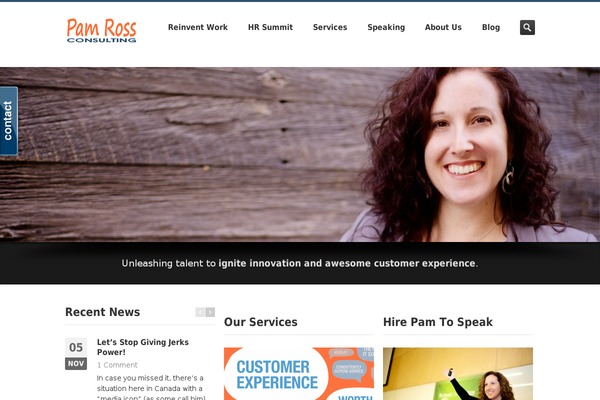Open the search icon in navigation bar
This screenshot has height=400, width=600.
[527, 28]
